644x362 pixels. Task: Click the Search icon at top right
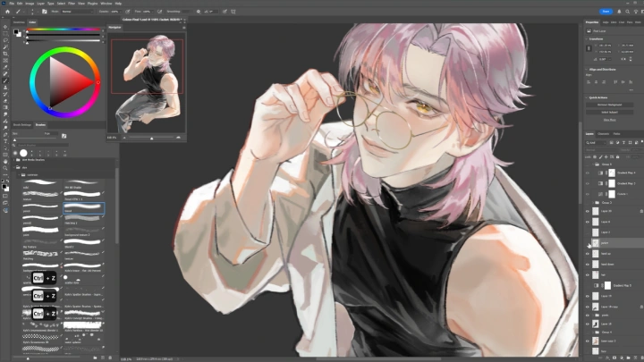pos(627,12)
